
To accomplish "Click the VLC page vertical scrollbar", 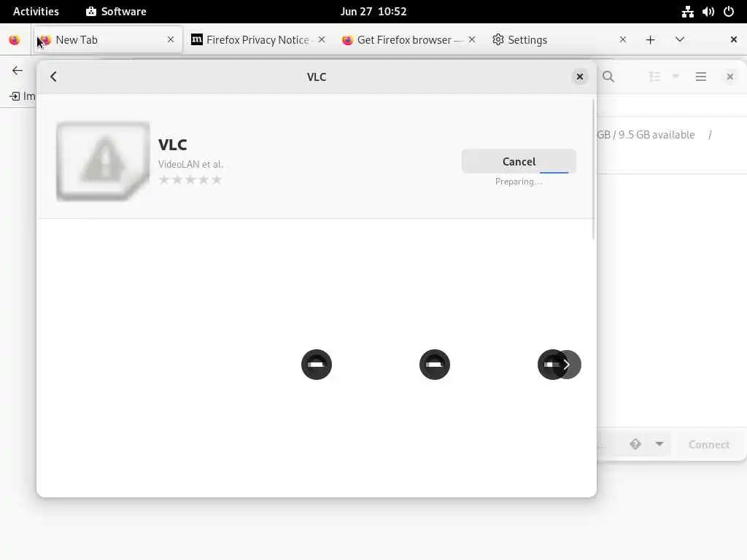I will click(x=594, y=169).
